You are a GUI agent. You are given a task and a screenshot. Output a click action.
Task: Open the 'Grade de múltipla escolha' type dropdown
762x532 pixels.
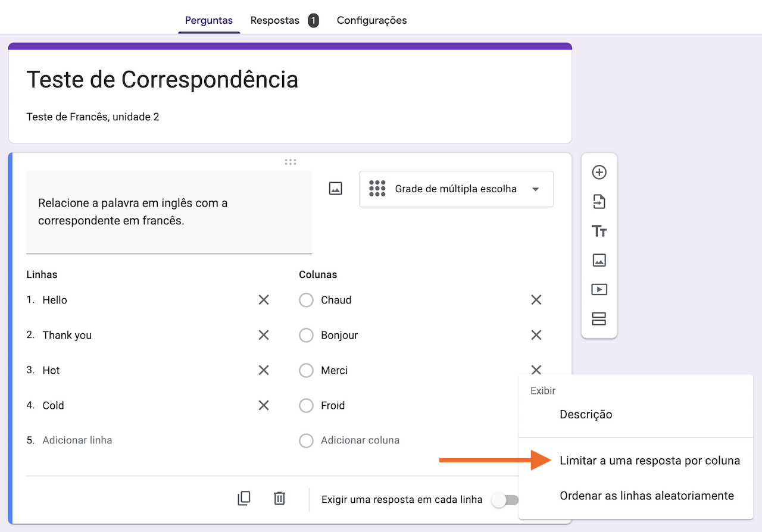(456, 189)
